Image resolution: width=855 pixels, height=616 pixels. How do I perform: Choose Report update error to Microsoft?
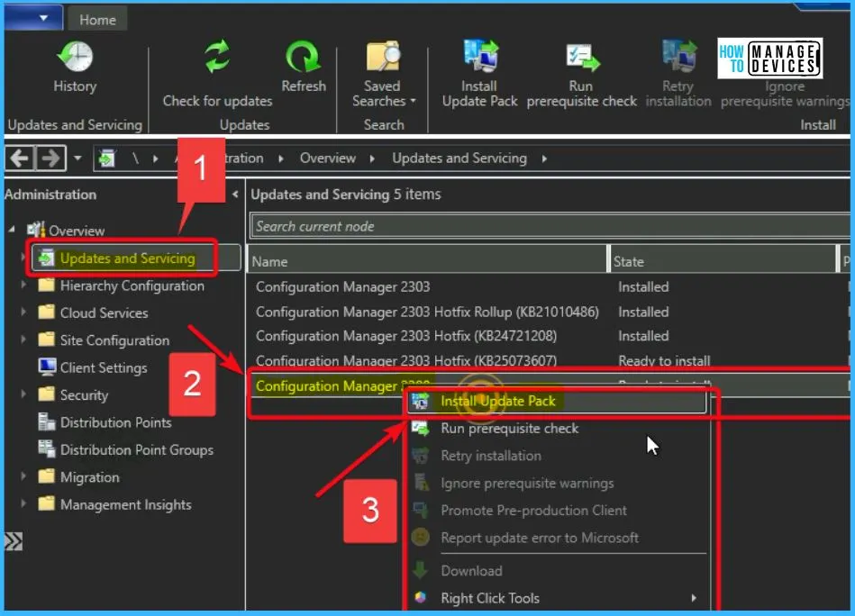click(x=557, y=538)
